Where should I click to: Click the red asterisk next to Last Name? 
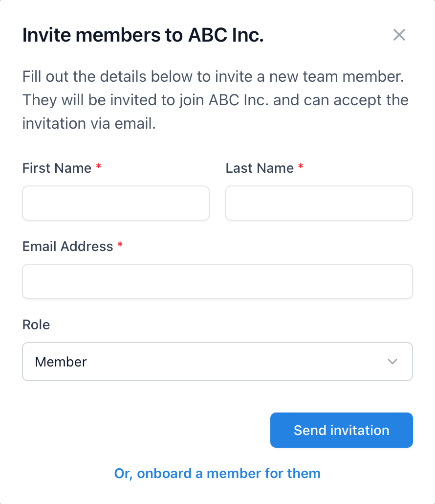pos(301,167)
